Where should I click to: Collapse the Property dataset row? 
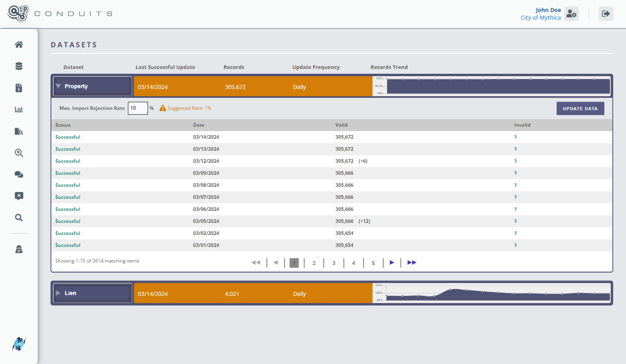(x=58, y=86)
